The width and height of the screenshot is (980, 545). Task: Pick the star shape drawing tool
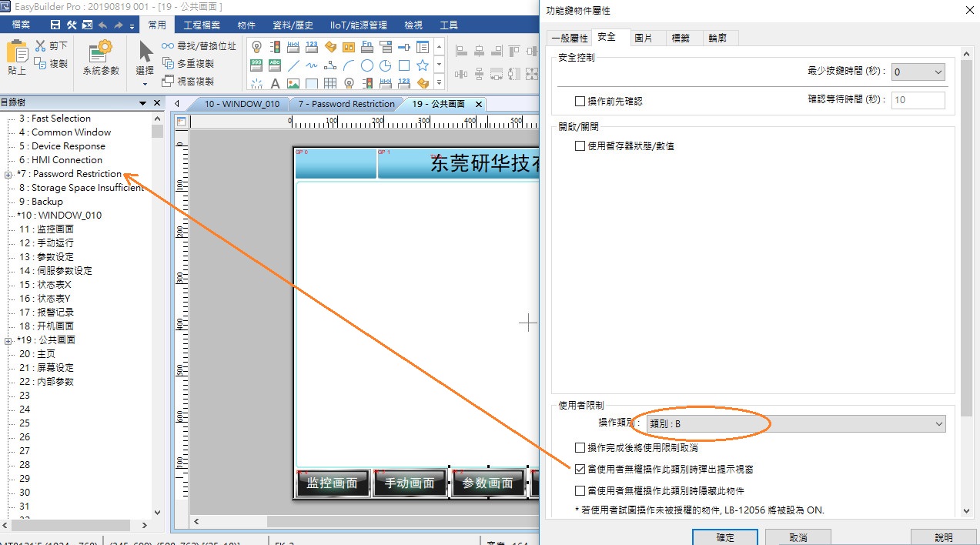coord(422,65)
